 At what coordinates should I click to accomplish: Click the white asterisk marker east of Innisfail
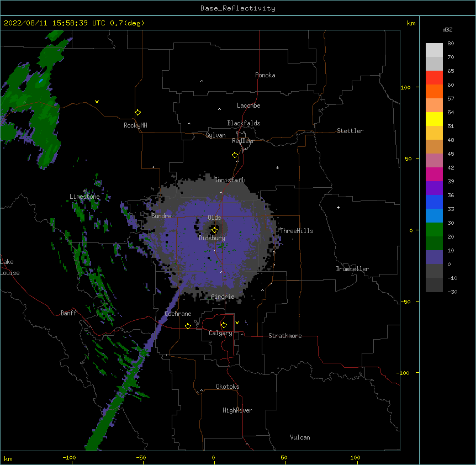(277, 167)
